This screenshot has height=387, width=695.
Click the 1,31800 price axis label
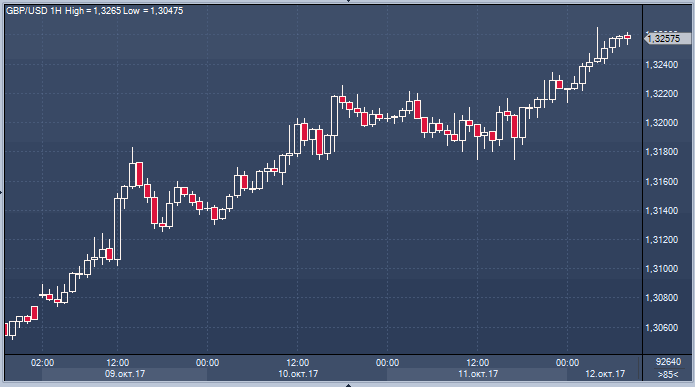pyautogui.click(x=662, y=152)
